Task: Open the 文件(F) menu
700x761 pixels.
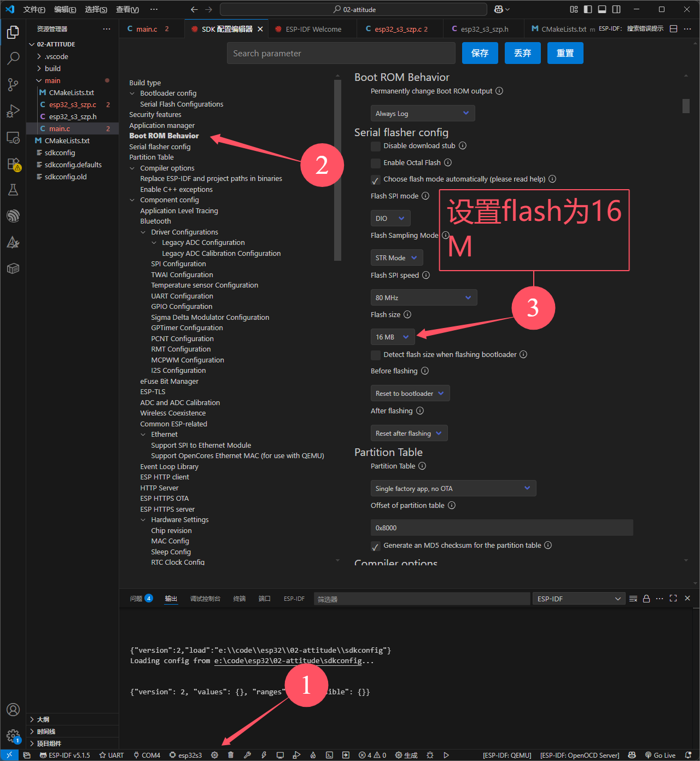Action: point(34,9)
